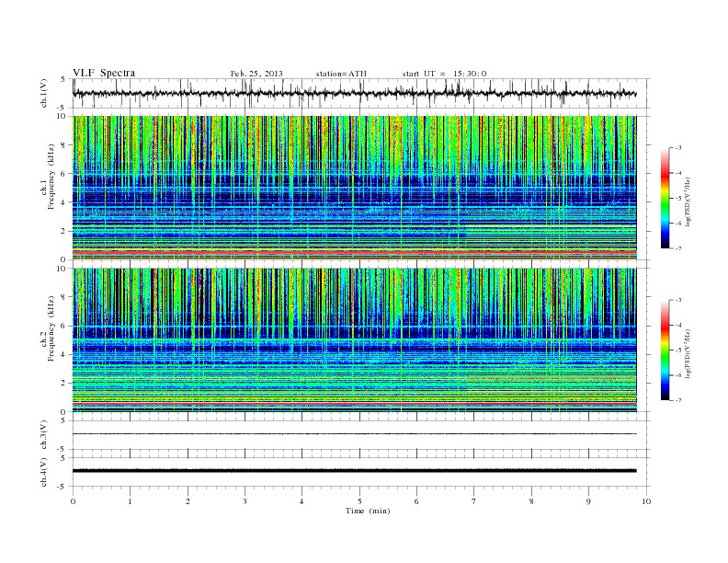
Task: Click the ch.2 'Frequency (kHz)' axis label
Action: point(51,327)
